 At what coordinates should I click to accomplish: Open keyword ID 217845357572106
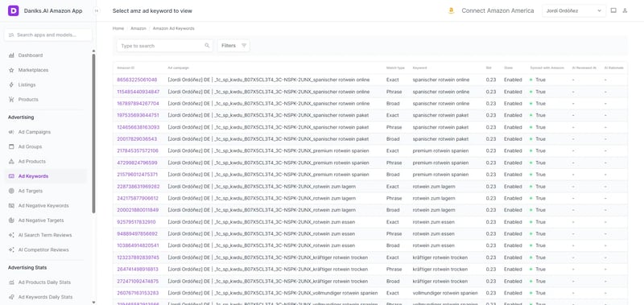(138, 151)
